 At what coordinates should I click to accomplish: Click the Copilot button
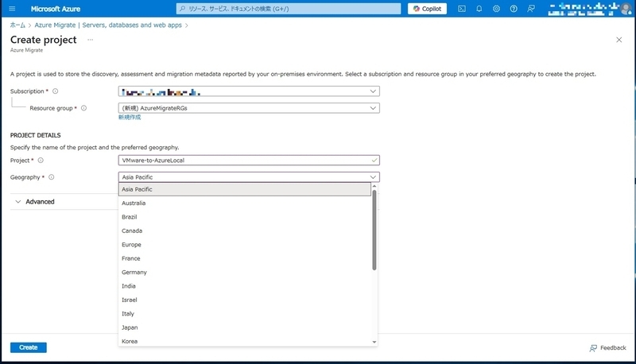click(427, 9)
